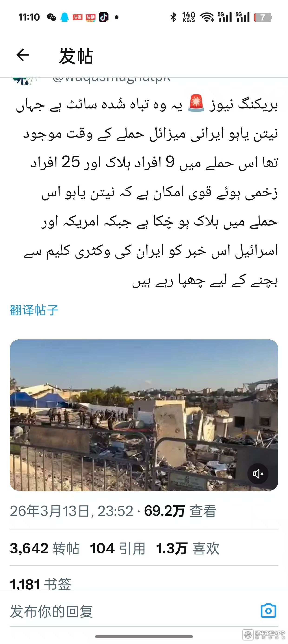The height and width of the screenshot is (644, 288).
Task: Tap the QQ penguin notification icon
Action: 65,17
